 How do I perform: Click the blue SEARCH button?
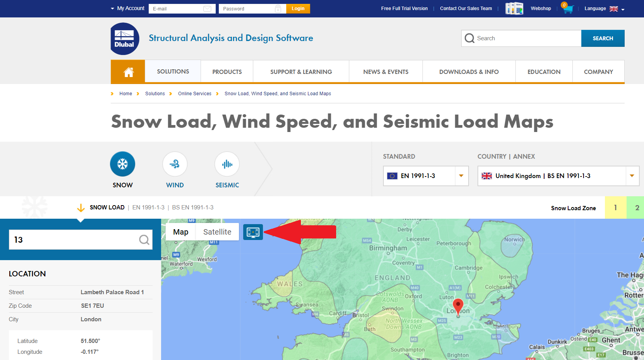[x=603, y=38]
